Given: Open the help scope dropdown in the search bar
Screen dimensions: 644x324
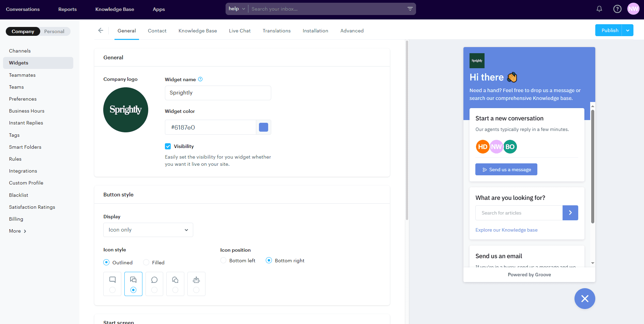Looking at the screenshot, I should (x=236, y=9).
